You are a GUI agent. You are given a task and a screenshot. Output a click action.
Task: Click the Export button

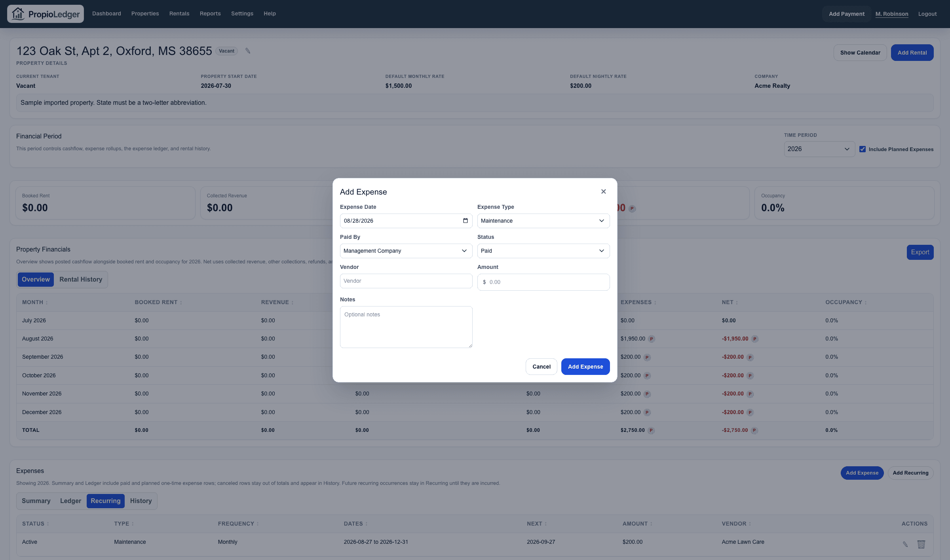coord(920,252)
